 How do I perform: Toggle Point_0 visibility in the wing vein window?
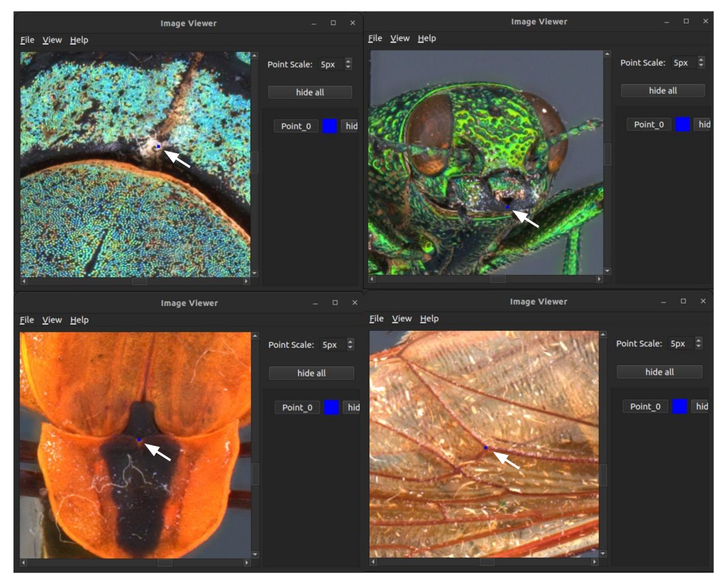(701, 406)
